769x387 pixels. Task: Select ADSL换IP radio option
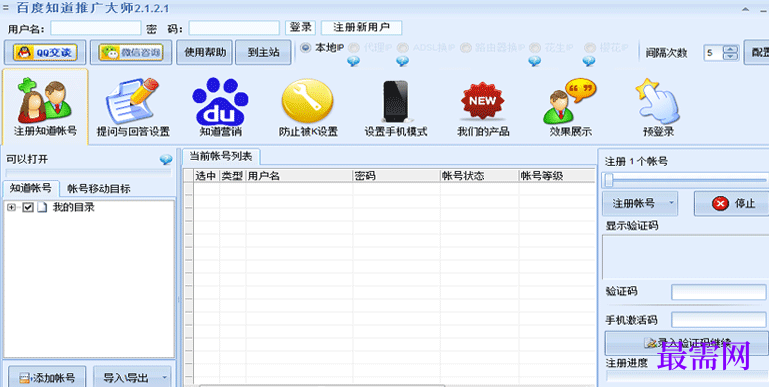pyautogui.click(x=403, y=48)
